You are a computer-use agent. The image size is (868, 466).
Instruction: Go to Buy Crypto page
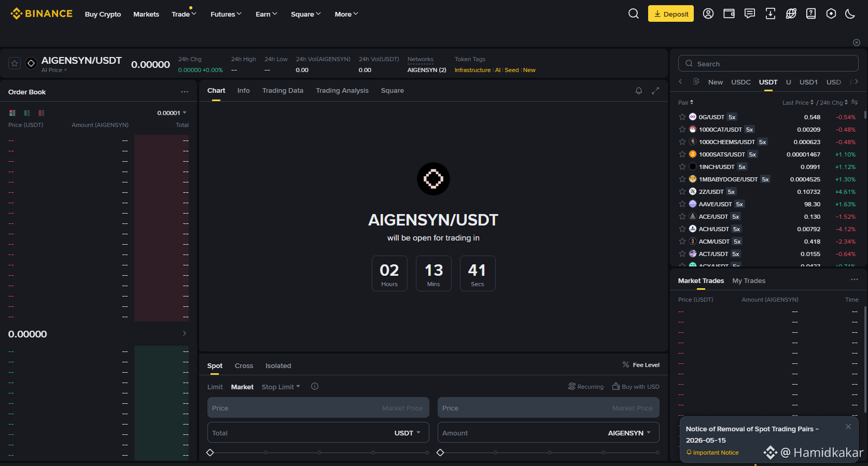pos(103,14)
